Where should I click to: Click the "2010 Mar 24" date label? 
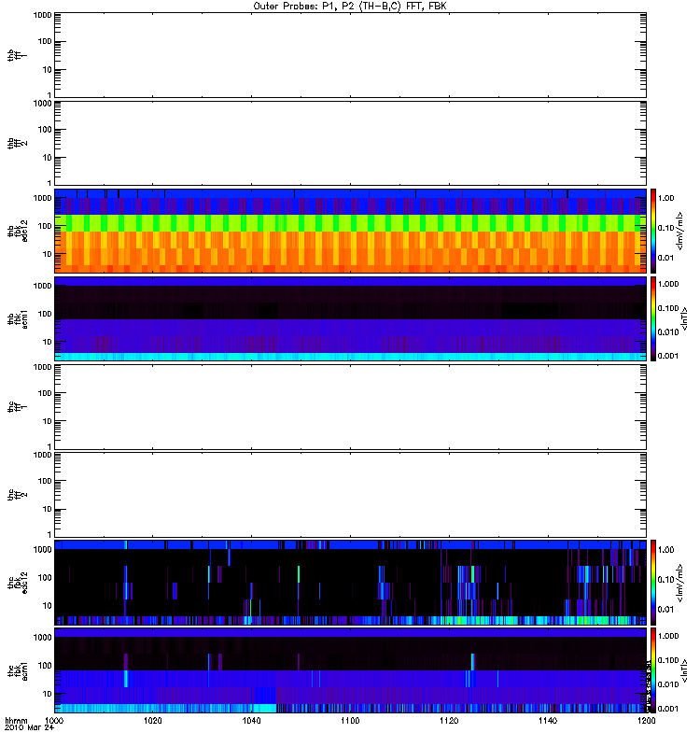pos(30,727)
